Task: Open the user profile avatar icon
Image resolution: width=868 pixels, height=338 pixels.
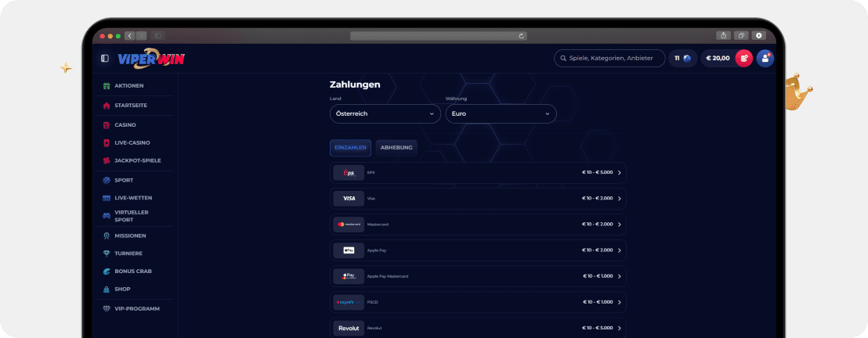Action: click(765, 58)
